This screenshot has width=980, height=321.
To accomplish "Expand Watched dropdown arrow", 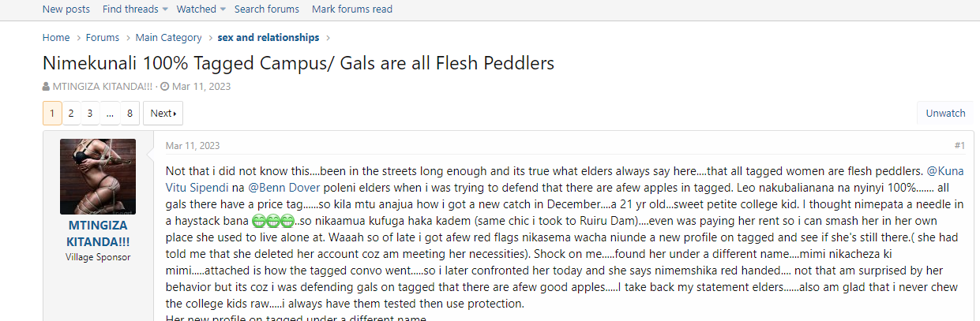I will point(223,9).
